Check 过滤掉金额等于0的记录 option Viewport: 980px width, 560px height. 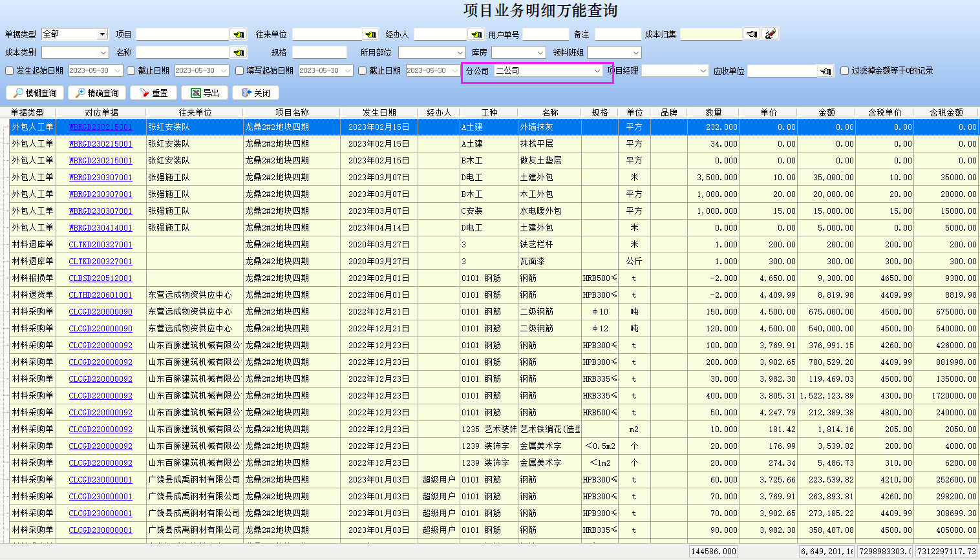844,71
